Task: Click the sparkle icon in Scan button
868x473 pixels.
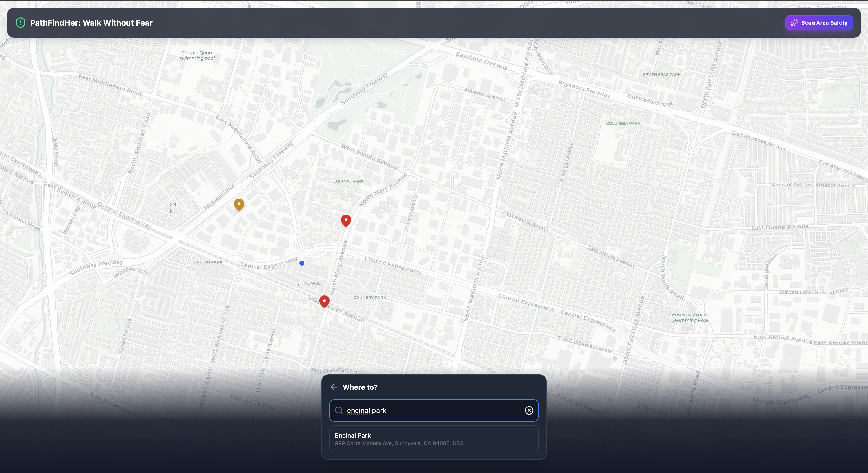Action: point(794,23)
